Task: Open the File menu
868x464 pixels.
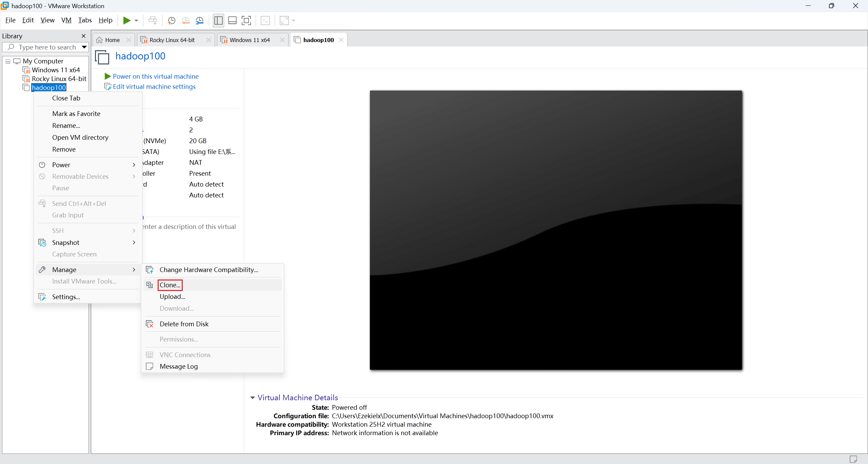Action: pos(11,20)
